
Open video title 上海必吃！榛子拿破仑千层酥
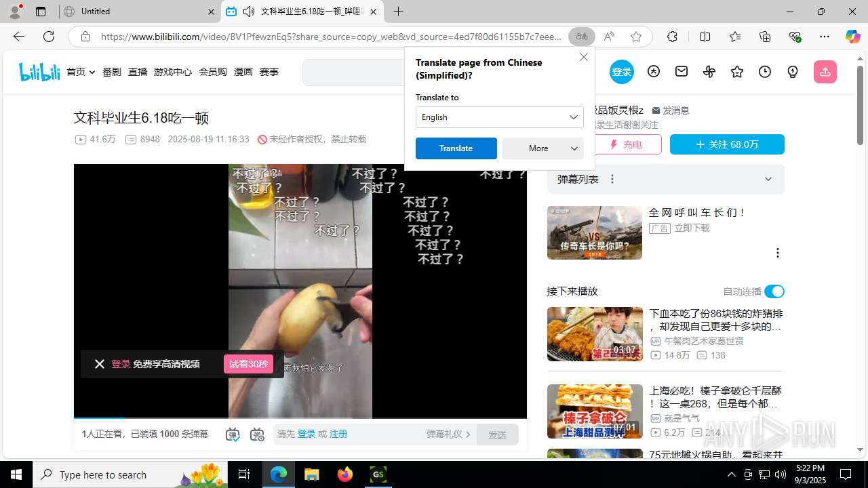(716, 397)
